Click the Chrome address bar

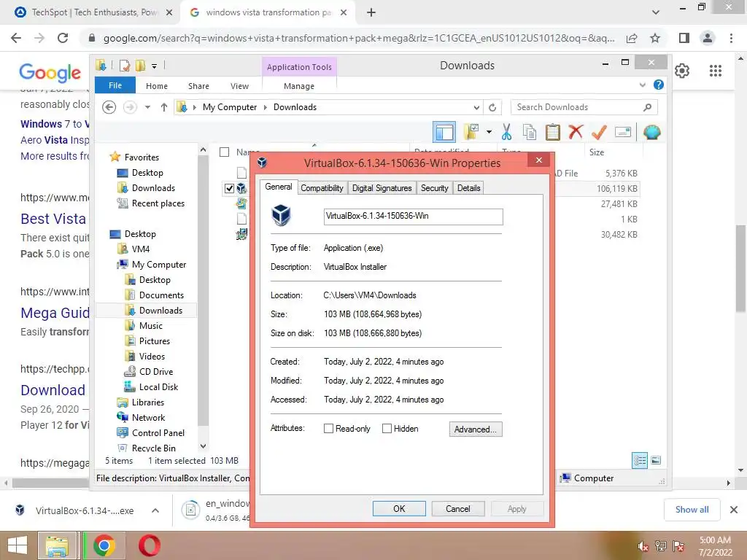click(358, 38)
